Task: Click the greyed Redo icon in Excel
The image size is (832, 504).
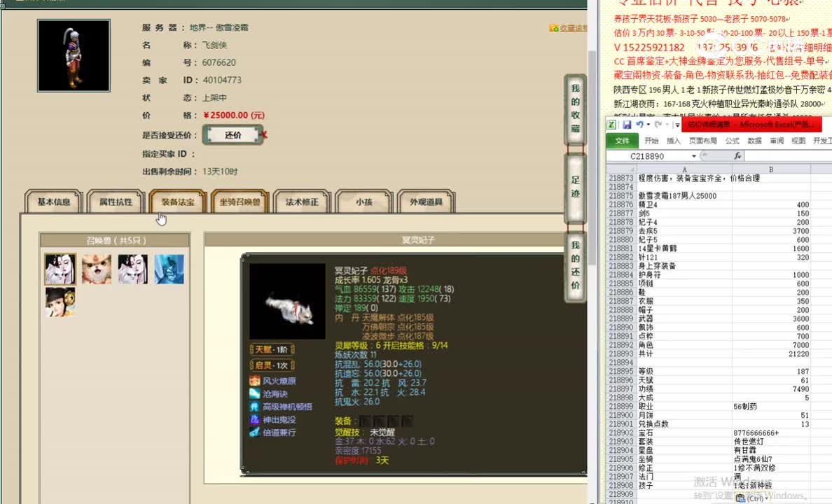Action: 658,125
